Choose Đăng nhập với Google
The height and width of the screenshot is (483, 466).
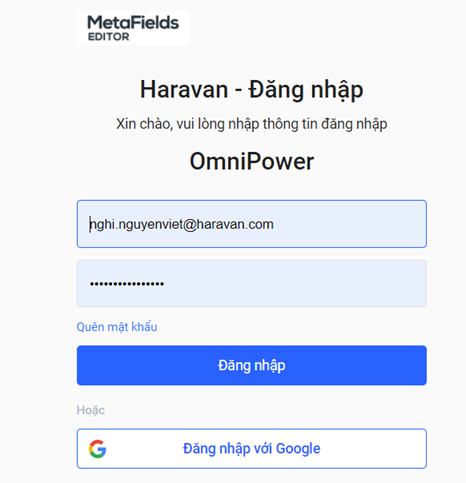252,449
